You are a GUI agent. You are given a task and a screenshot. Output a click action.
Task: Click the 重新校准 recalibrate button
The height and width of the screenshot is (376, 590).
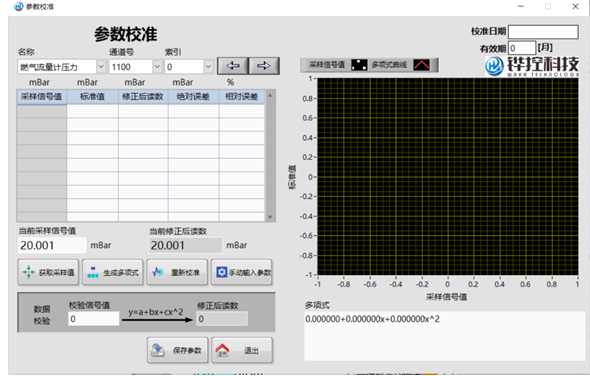(x=177, y=272)
